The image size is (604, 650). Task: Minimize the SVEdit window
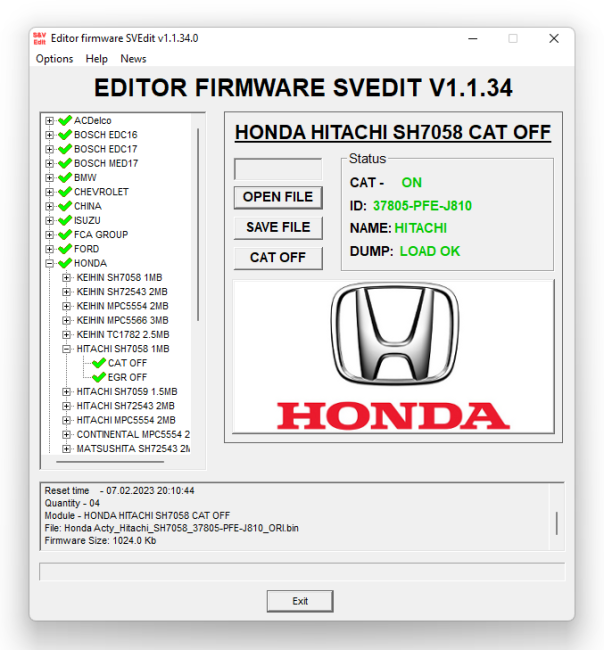pos(473,39)
